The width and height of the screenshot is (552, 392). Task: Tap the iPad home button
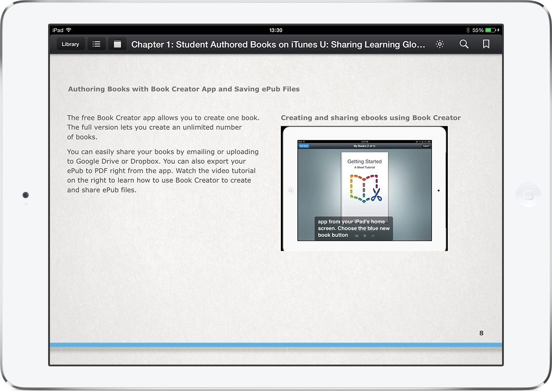point(528,195)
